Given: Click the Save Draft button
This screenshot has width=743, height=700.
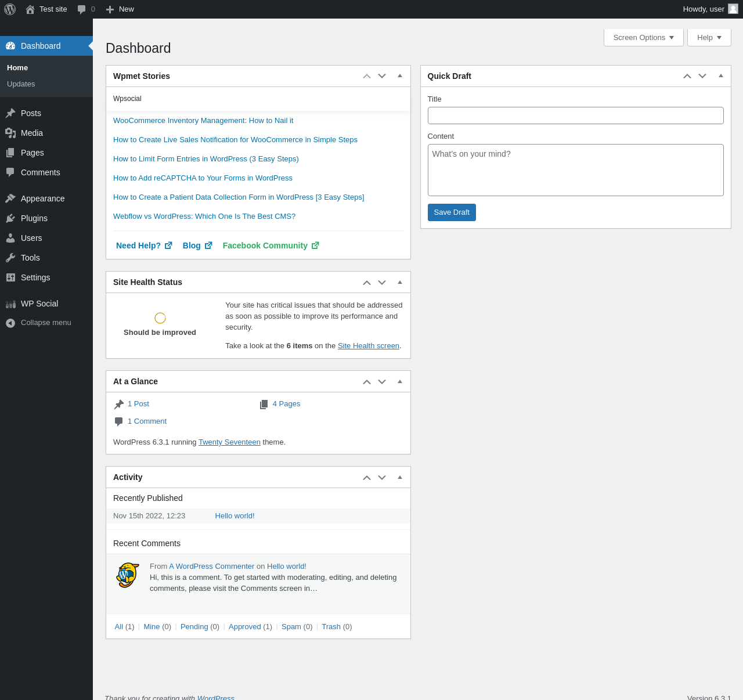Looking at the screenshot, I should 452,212.
